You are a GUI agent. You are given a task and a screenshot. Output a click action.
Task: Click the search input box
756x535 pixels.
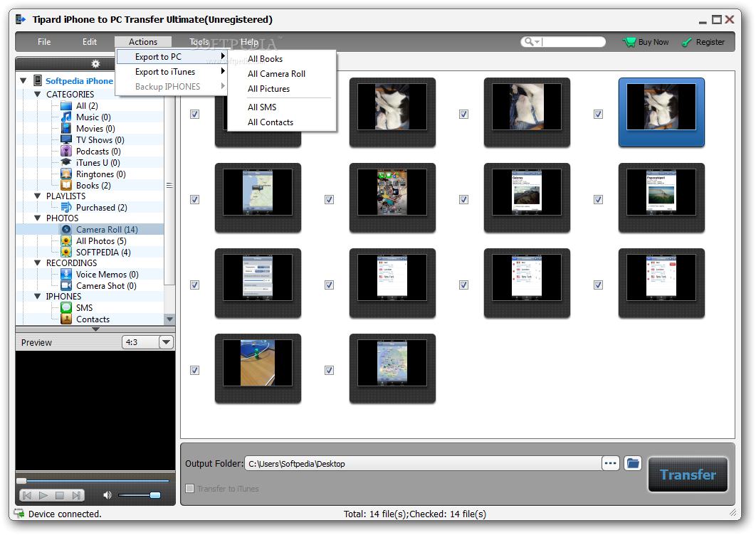pos(573,42)
